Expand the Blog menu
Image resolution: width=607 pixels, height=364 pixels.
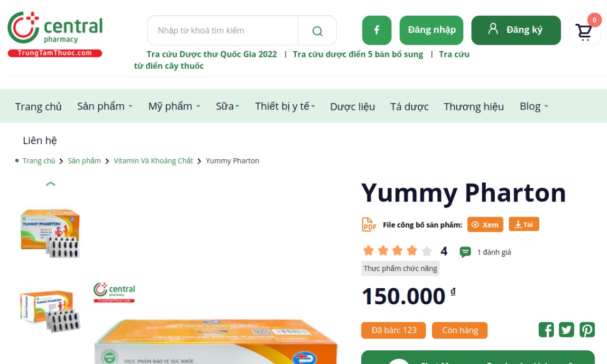click(x=534, y=106)
